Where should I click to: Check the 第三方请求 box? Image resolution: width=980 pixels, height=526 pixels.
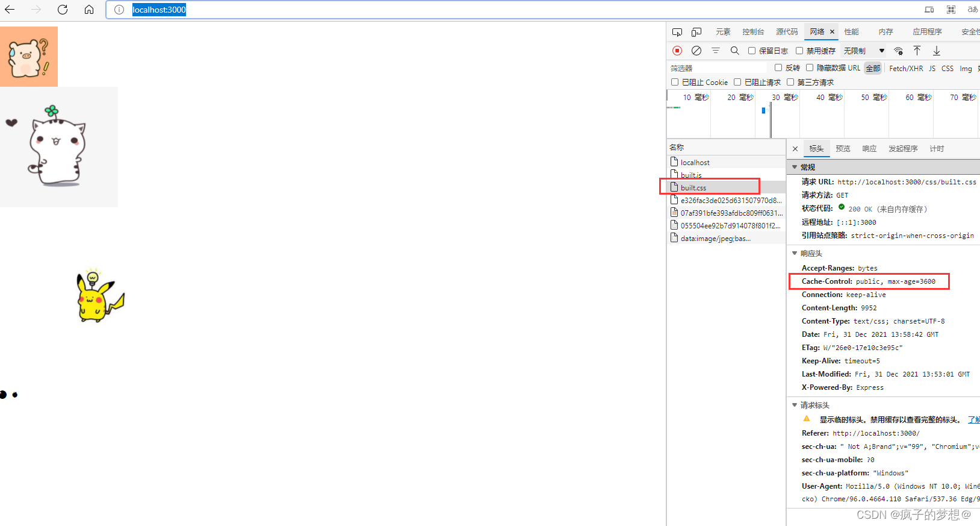point(790,82)
